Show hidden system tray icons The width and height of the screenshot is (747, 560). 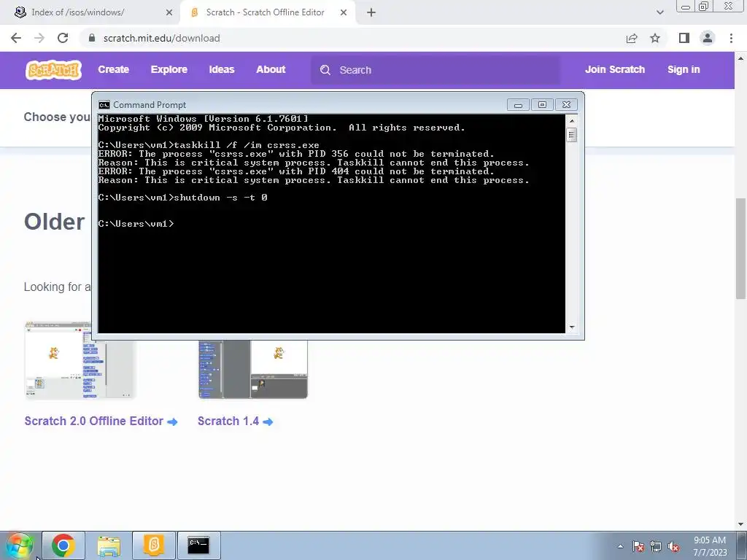coord(620,546)
